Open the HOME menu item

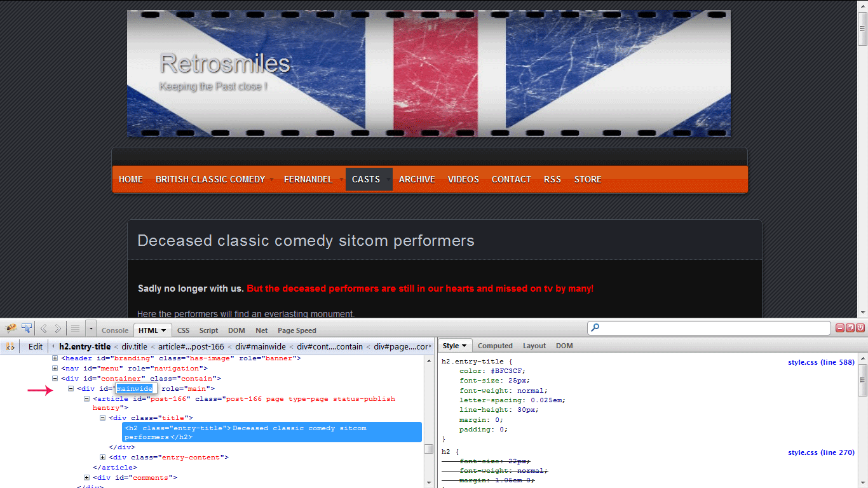[x=131, y=179]
